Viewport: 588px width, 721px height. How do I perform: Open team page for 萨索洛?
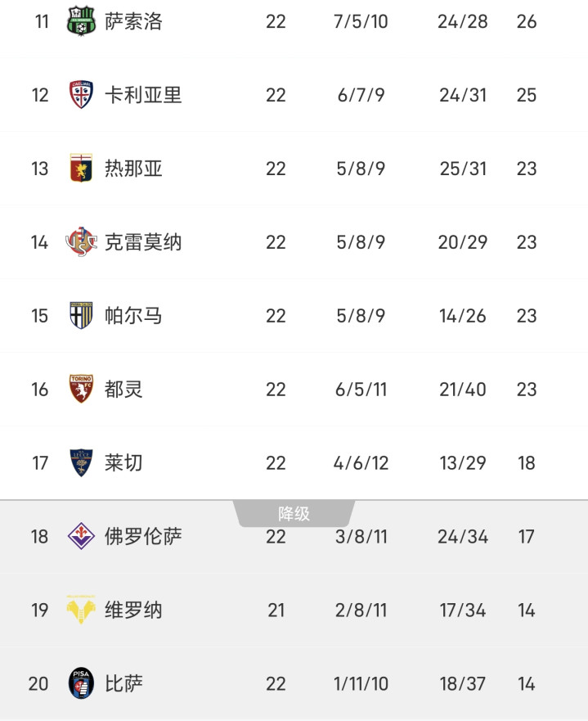(133, 21)
